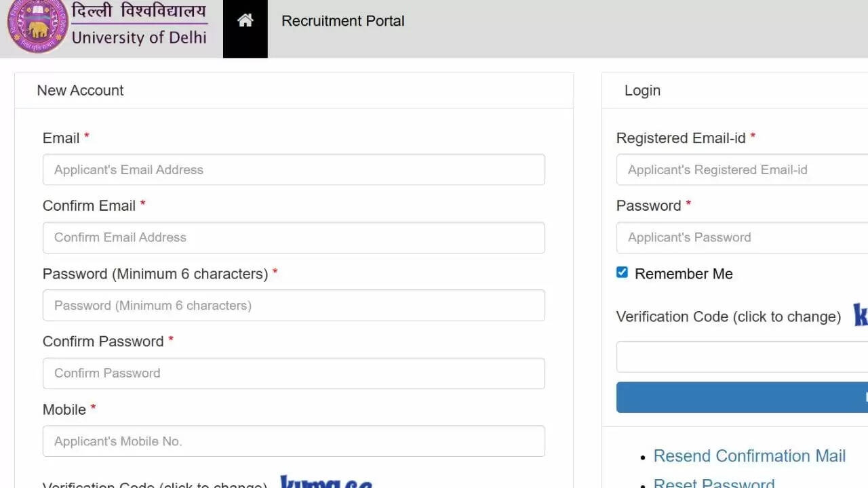
Task: Click the login verification code image
Action: point(861,316)
